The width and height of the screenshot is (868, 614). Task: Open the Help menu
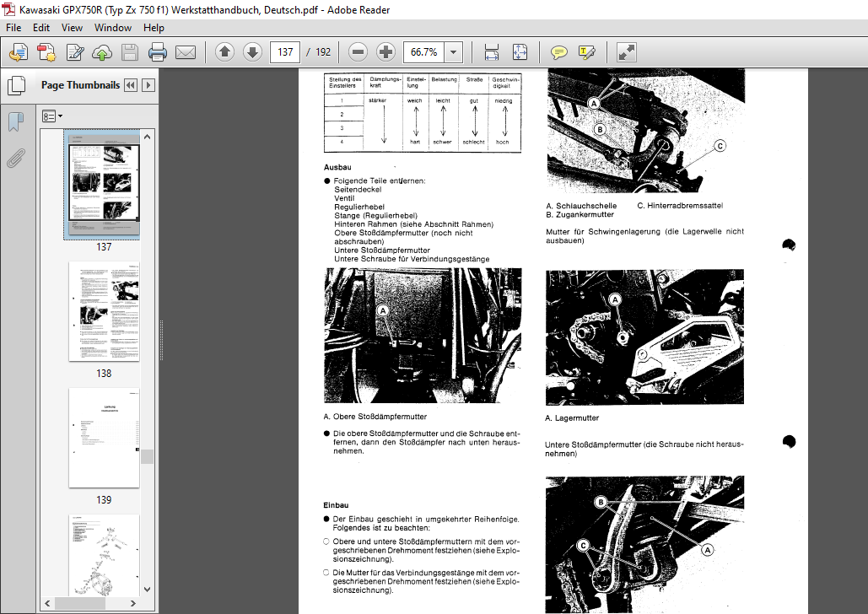coord(154,28)
